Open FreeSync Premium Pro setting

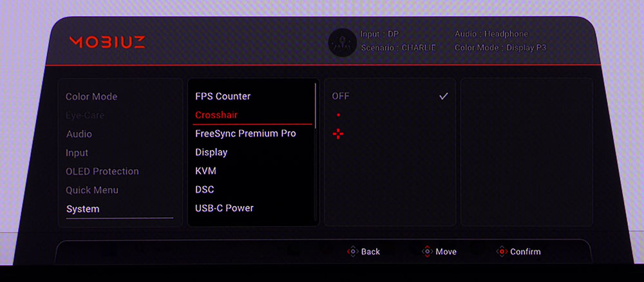pyautogui.click(x=245, y=133)
